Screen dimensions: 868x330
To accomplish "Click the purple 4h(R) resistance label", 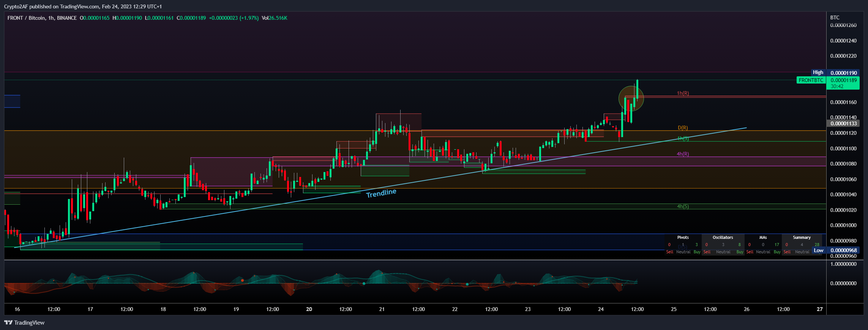I will pyautogui.click(x=683, y=154).
